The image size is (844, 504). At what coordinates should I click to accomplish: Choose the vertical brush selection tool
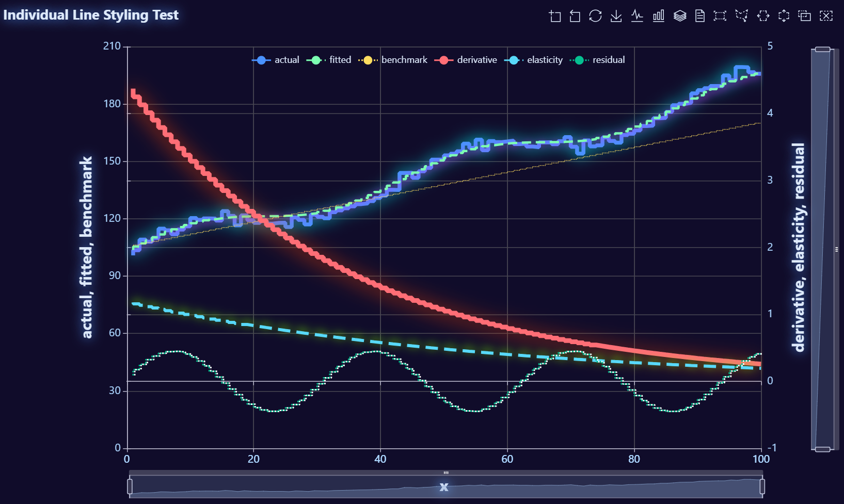(x=784, y=16)
